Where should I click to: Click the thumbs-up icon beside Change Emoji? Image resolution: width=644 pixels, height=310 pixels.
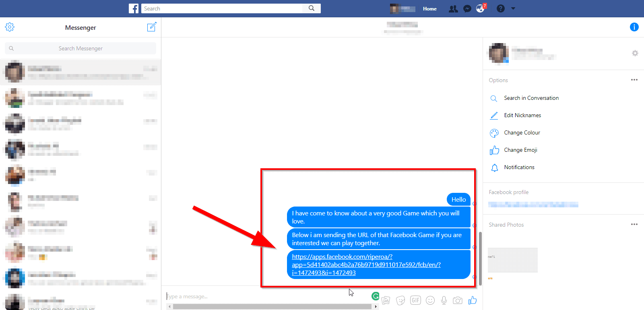click(x=494, y=150)
